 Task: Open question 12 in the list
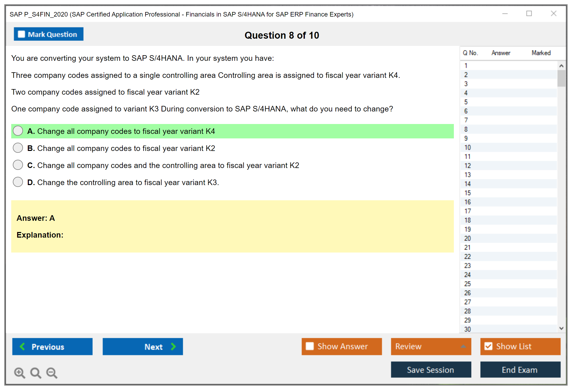467,166
